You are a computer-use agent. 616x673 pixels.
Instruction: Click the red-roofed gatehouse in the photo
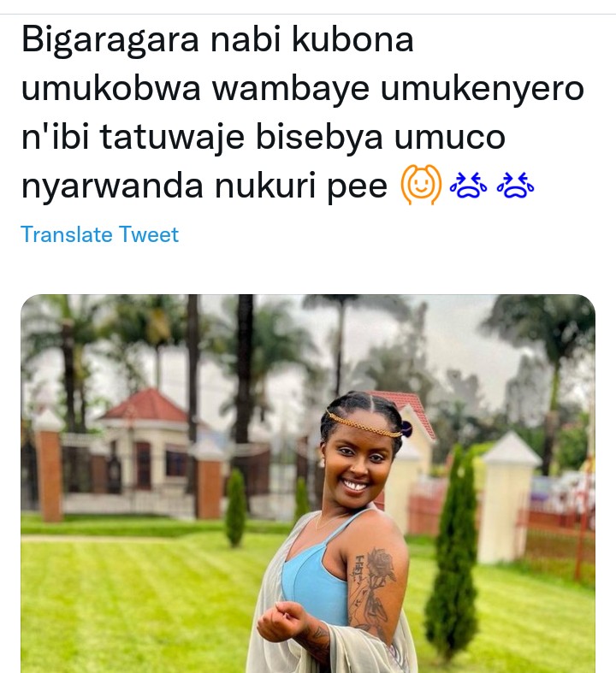pos(142,442)
